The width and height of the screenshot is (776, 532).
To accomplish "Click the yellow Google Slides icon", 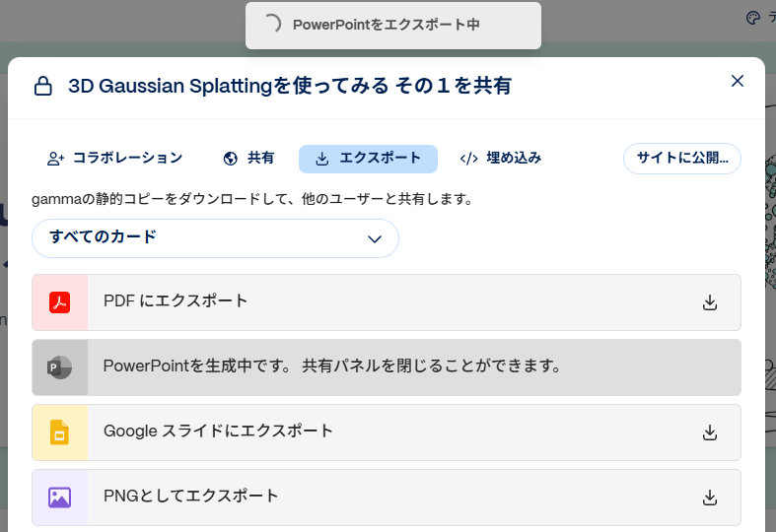I will click(x=59, y=432).
